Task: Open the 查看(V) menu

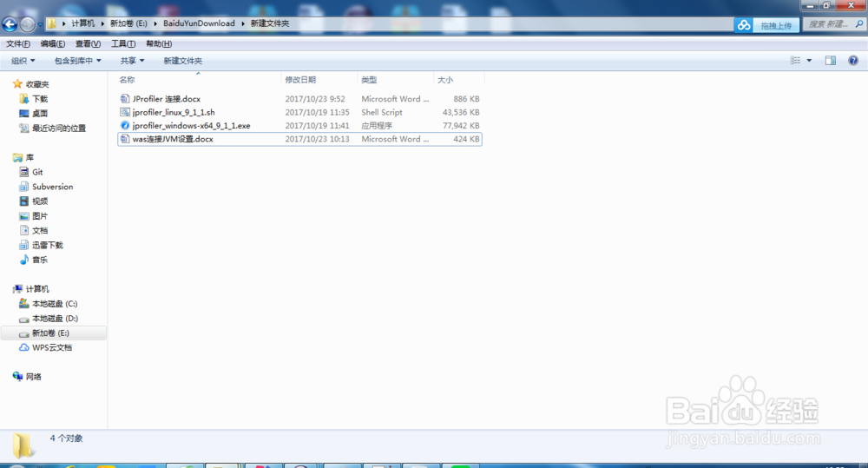Action: 88,43
